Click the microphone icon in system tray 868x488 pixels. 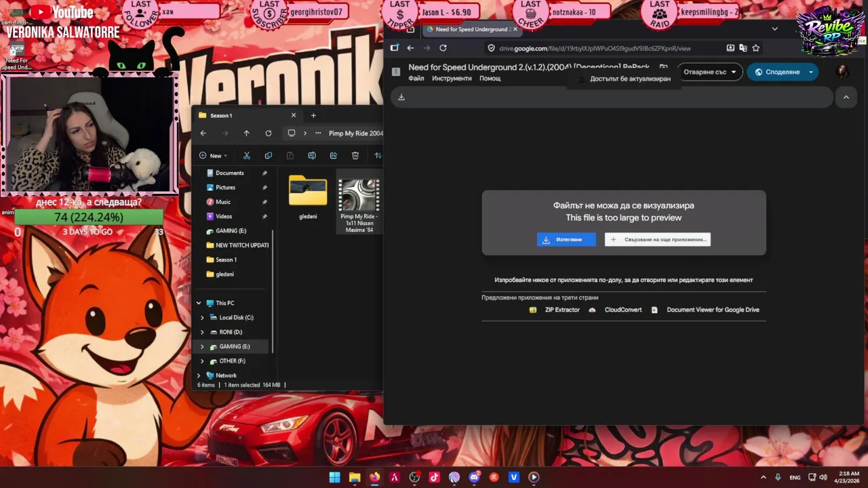[778, 477]
